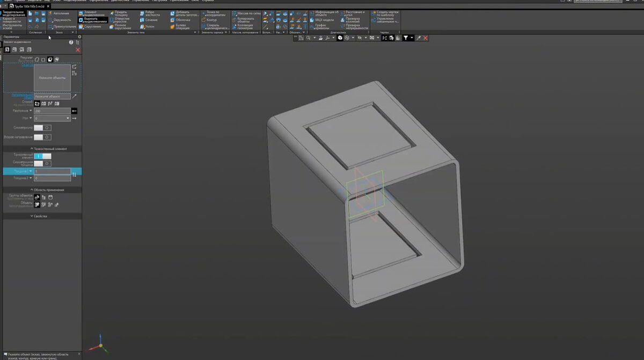644x360 pixels.
Task: Click the Расстояние input field
Action: click(x=52, y=111)
